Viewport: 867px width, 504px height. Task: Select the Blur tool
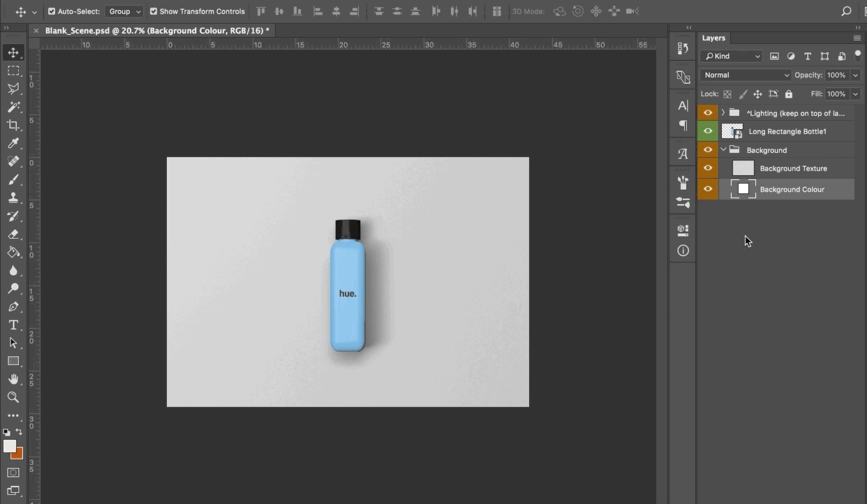pyautogui.click(x=13, y=271)
